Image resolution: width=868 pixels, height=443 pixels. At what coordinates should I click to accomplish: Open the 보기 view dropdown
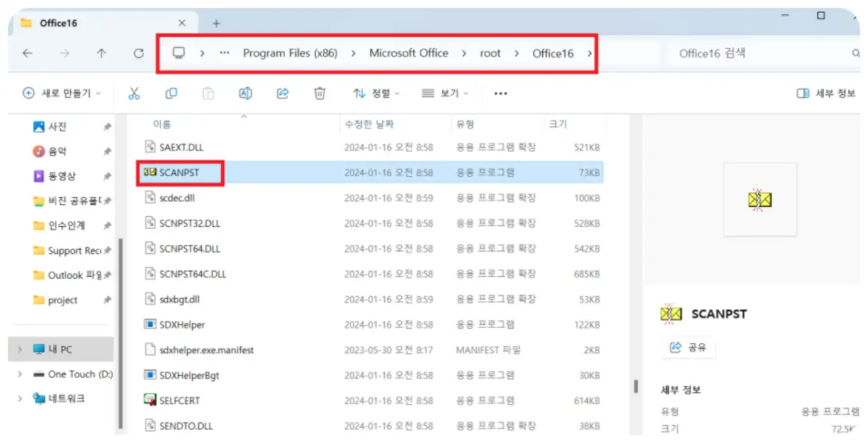pyautogui.click(x=445, y=94)
